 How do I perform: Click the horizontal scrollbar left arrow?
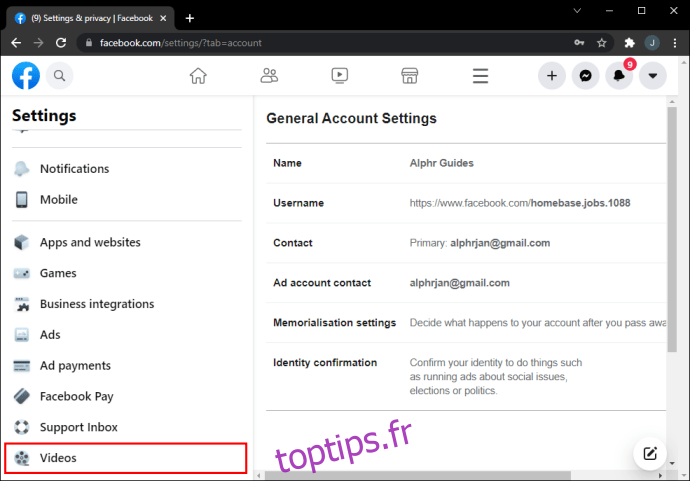point(259,476)
